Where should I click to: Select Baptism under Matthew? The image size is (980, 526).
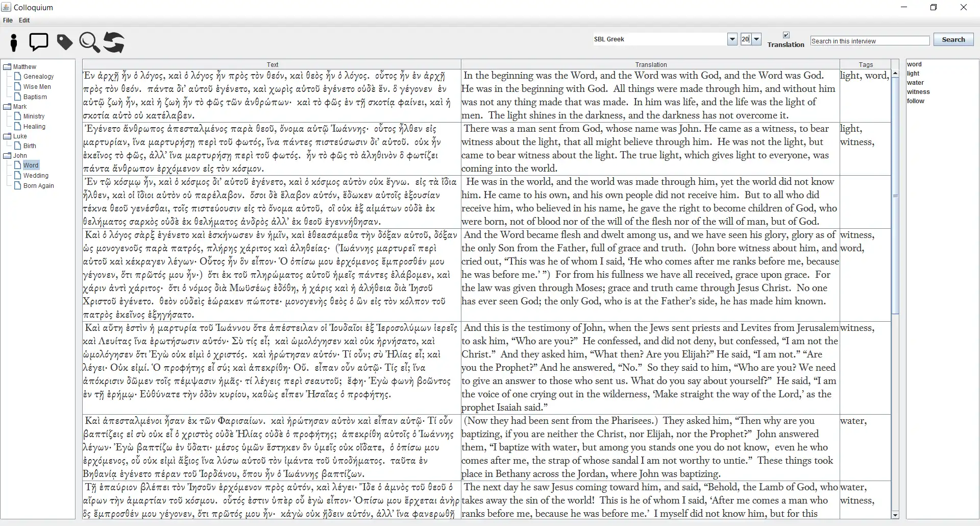(x=35, y=97)
